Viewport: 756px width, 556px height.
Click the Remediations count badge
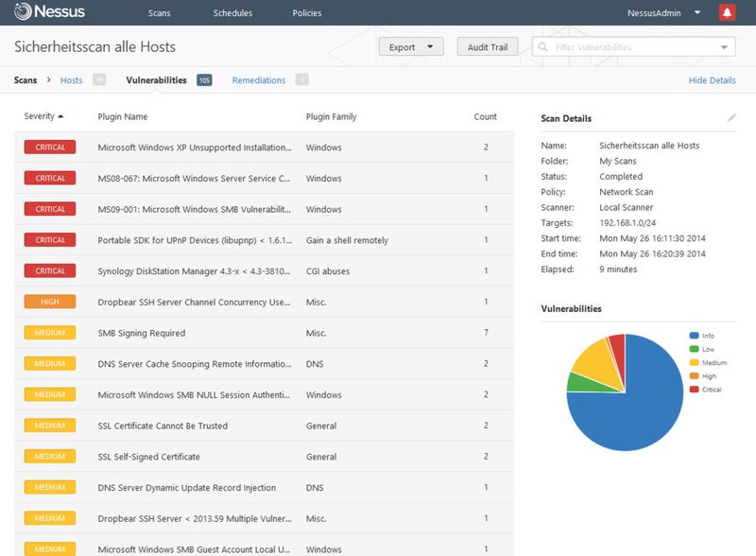click(301, 79)
